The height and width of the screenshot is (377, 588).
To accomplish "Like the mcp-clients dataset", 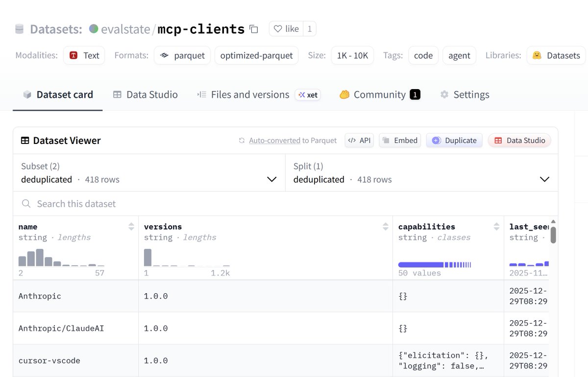I will 286,29.
